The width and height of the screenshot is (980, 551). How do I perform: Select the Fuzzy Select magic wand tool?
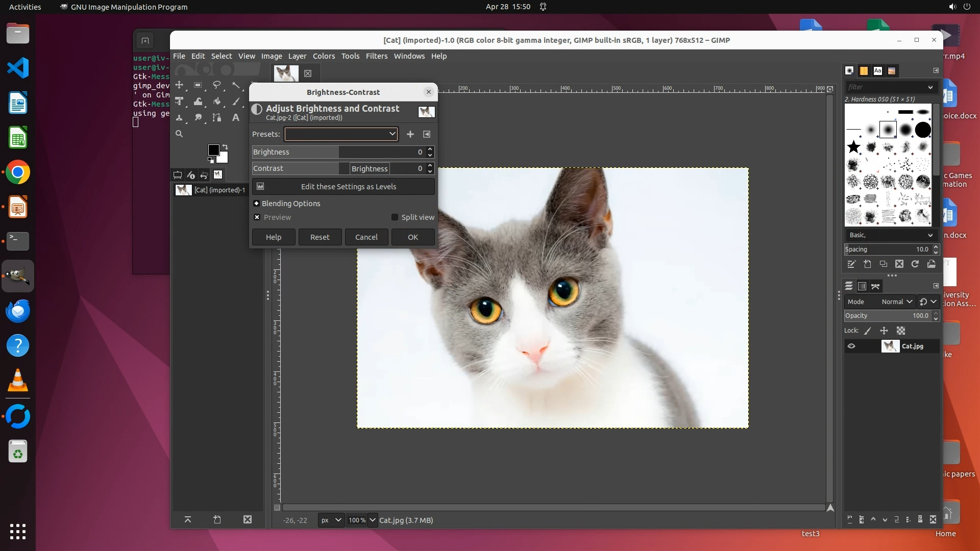(236, 85)
